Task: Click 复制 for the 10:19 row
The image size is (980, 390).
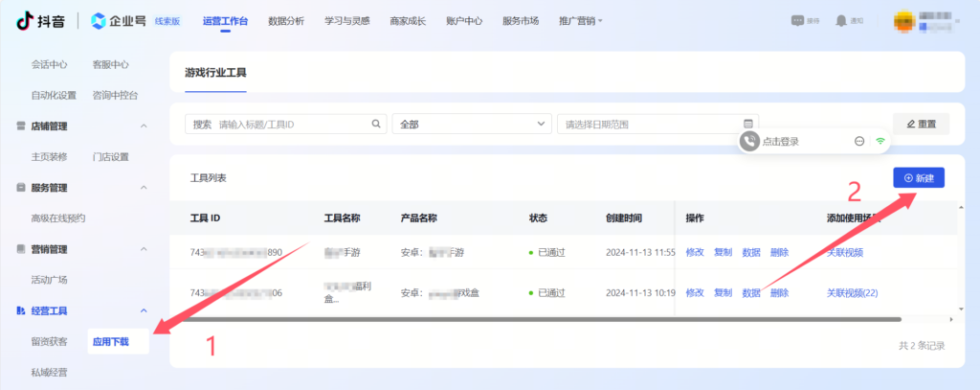Action: coord(724,292)
